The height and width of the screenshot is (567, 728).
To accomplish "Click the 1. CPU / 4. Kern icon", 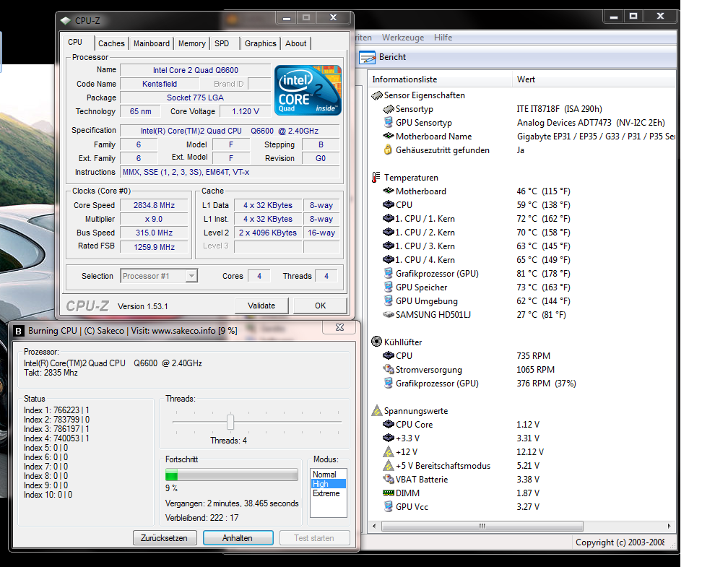I will click(x=388, y=259).
